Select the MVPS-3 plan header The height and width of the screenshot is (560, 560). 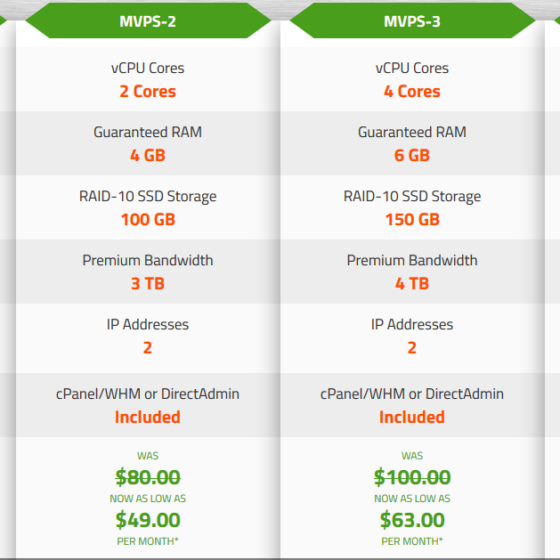[412, 21]
